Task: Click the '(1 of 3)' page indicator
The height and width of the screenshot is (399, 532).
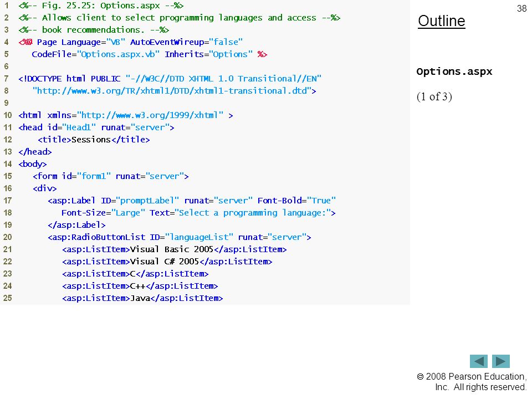Action: point(434,96)
